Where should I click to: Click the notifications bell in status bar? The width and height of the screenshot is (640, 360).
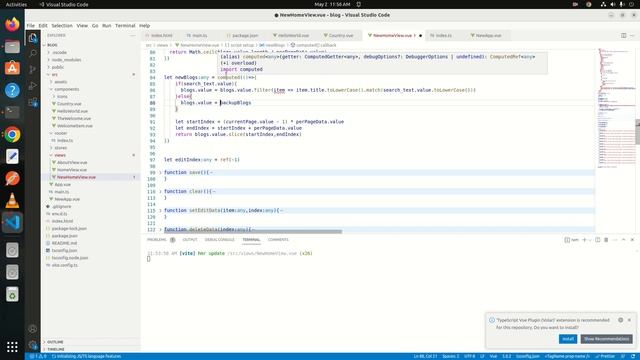(632, 356)
